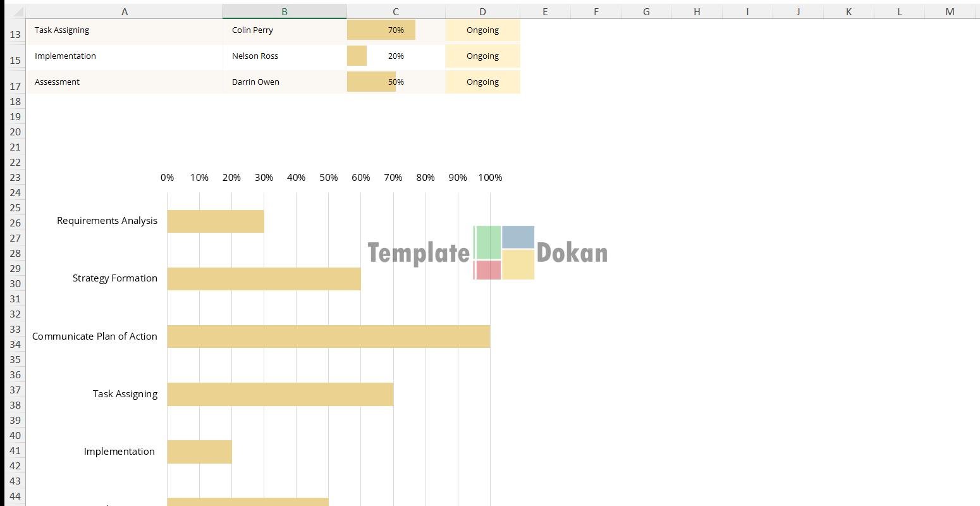Select column M header

950,11
